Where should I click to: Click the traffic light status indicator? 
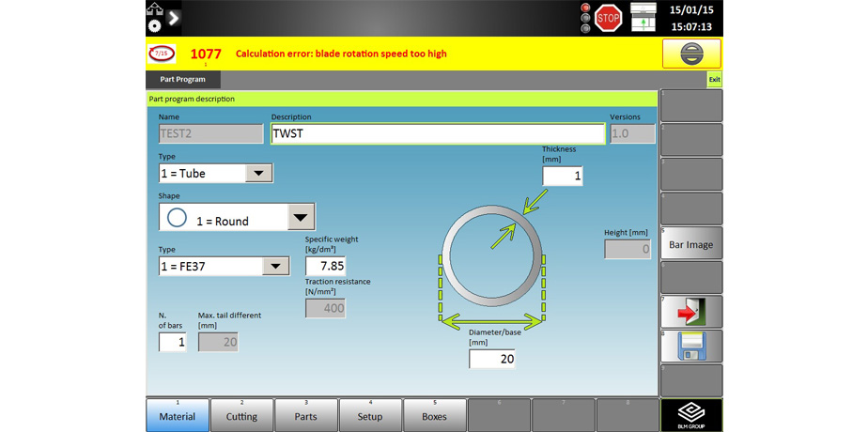pyautogui.click(x=586, y=17)
